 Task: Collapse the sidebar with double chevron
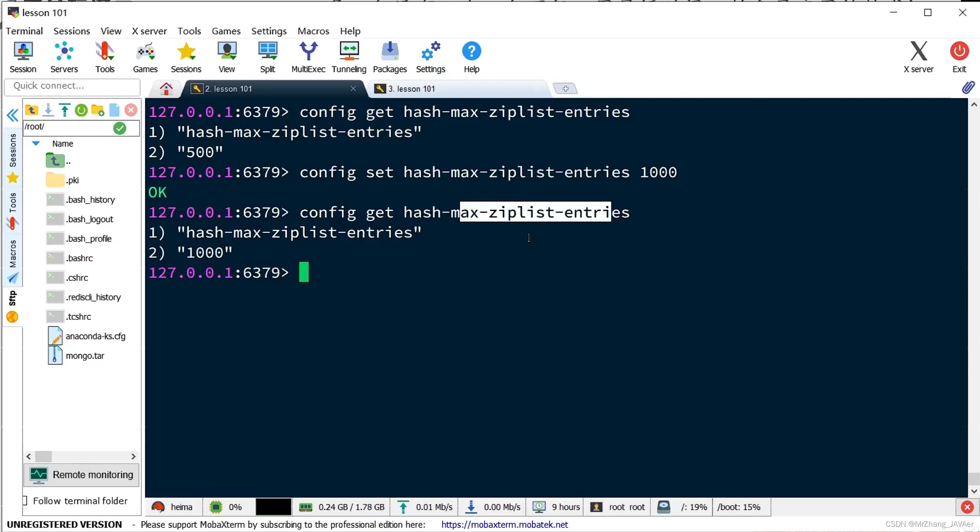(13, 116)
